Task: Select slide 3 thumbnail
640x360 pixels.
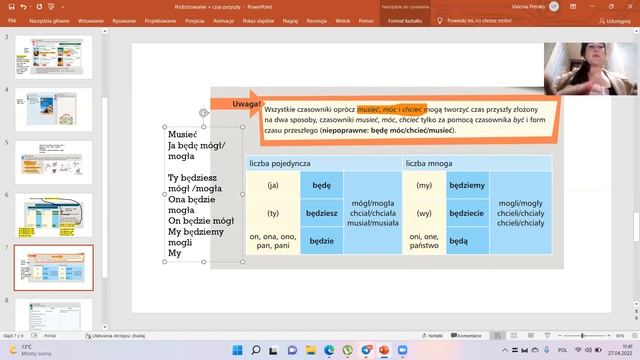Action: pyautogui.click(x=53, y=57)
